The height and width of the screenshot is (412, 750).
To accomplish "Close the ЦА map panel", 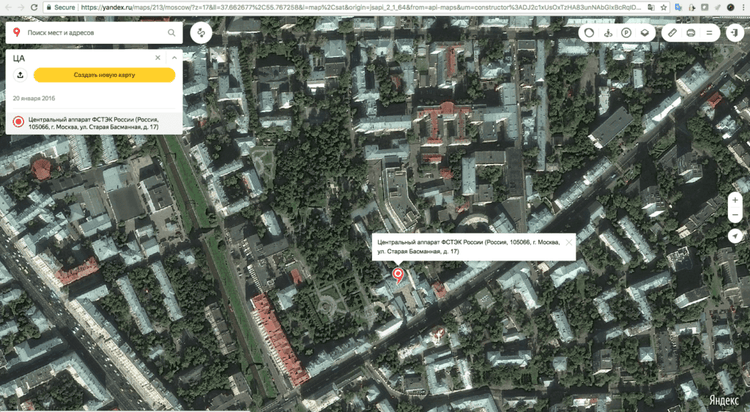I will pyautogui.click(x=157, y=58).
